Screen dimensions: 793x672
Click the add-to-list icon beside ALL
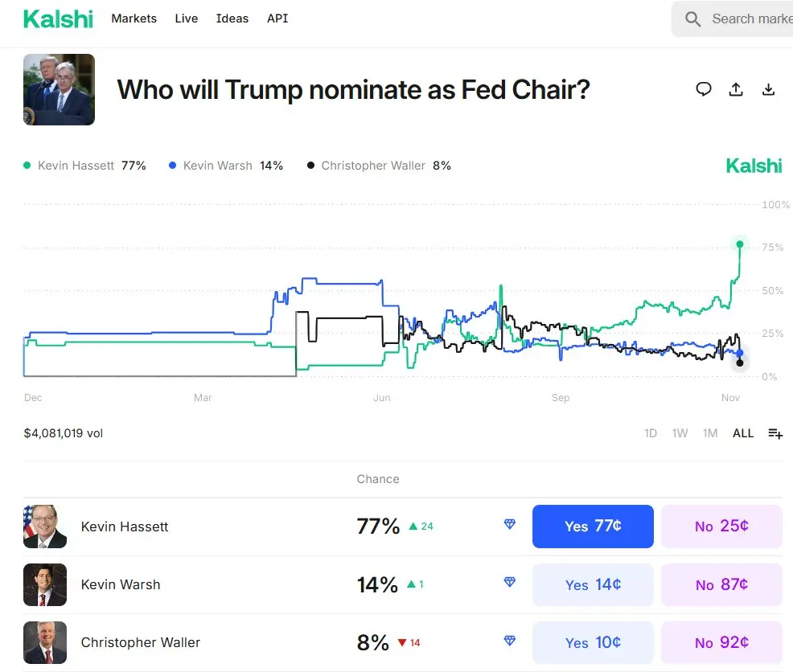pos(775,433)
